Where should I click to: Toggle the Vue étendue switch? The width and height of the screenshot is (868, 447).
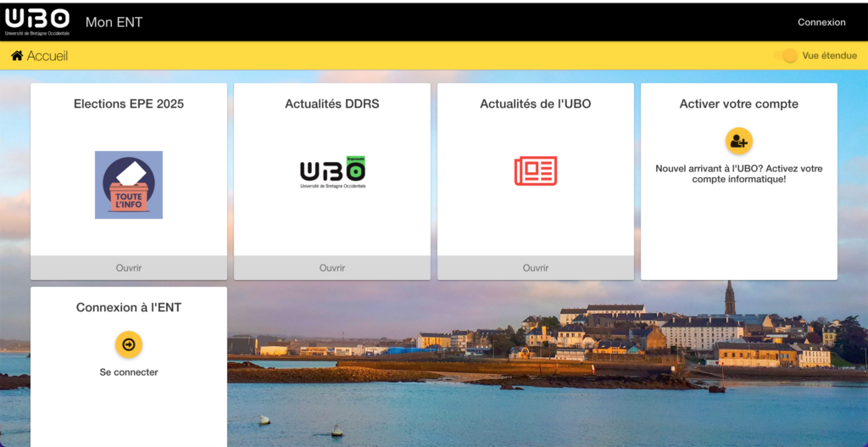click(x=786, y=56)
